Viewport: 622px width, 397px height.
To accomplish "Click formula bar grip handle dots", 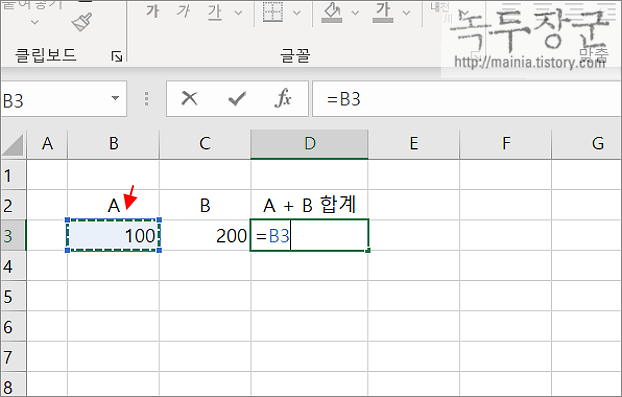I will coord(146,99).
